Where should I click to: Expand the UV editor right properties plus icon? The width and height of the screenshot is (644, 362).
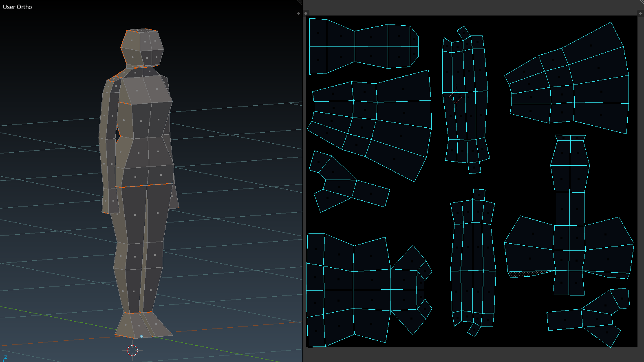coord(640,13)
